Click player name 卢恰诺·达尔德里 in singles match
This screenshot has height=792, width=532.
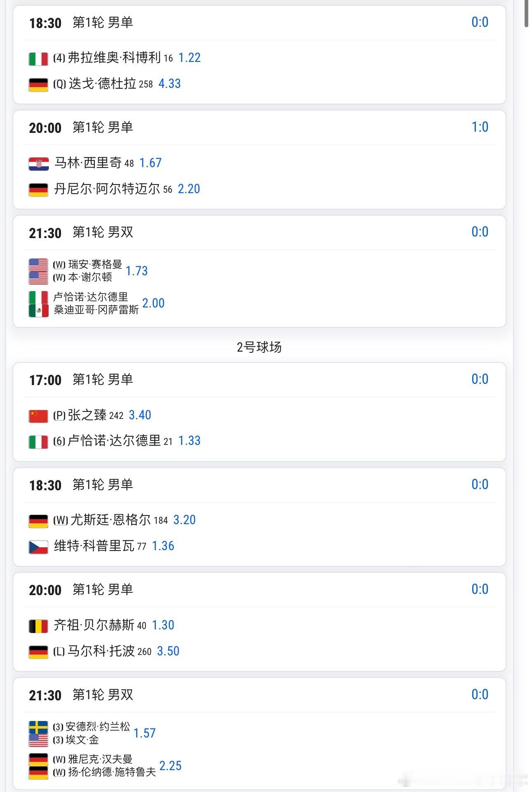click(114, 441)
